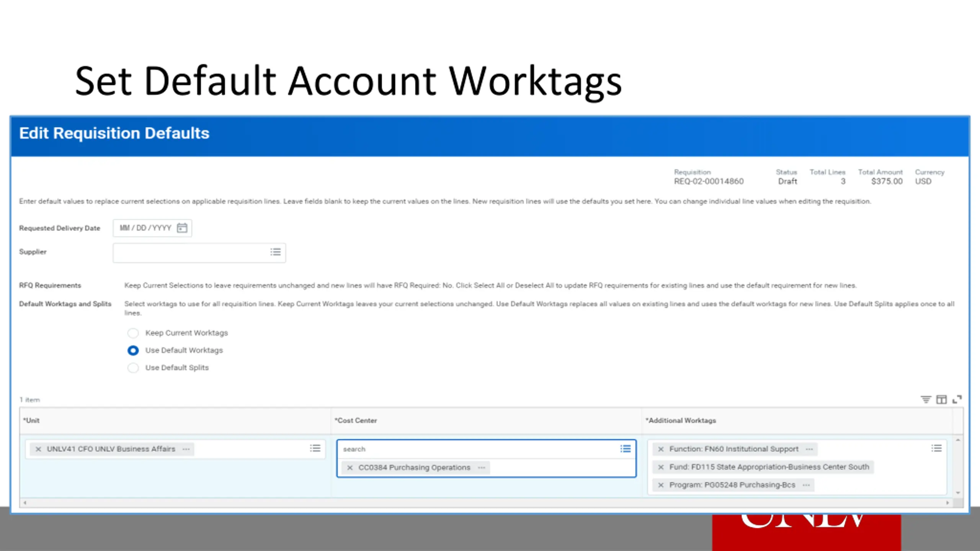980x551 pixels.
Task: Click the horizontal scrollbar right arrow
Action: [x=947, y=503]
